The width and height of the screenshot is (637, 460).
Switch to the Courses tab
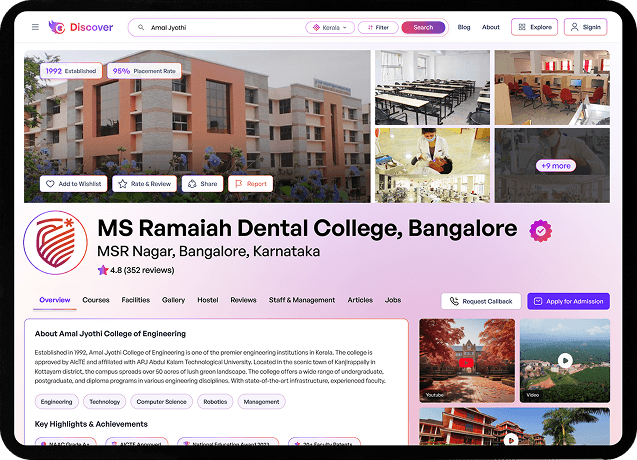tap(96, 300)
